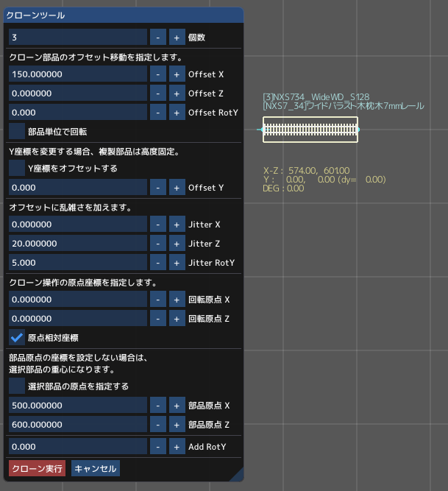
Task: Select the rail track part in canvas
Action: tap(310, 130)
